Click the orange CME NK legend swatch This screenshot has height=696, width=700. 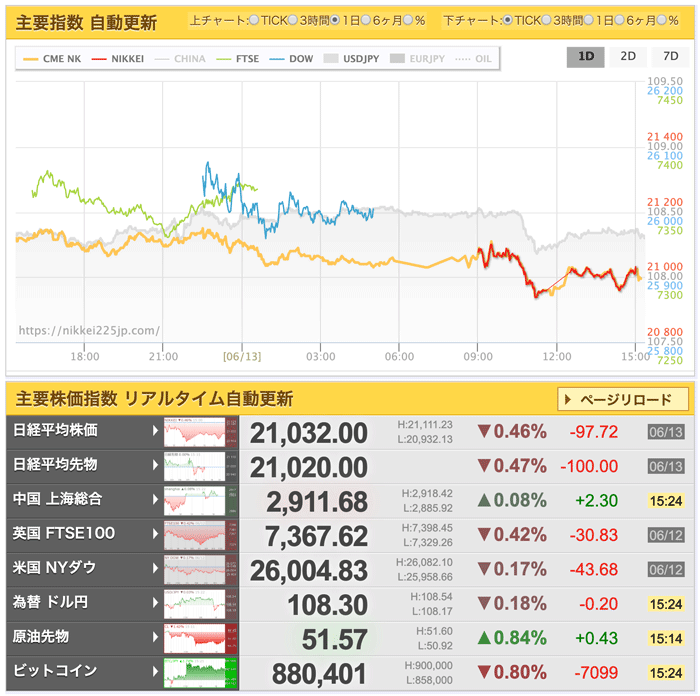tap(30, 59)
